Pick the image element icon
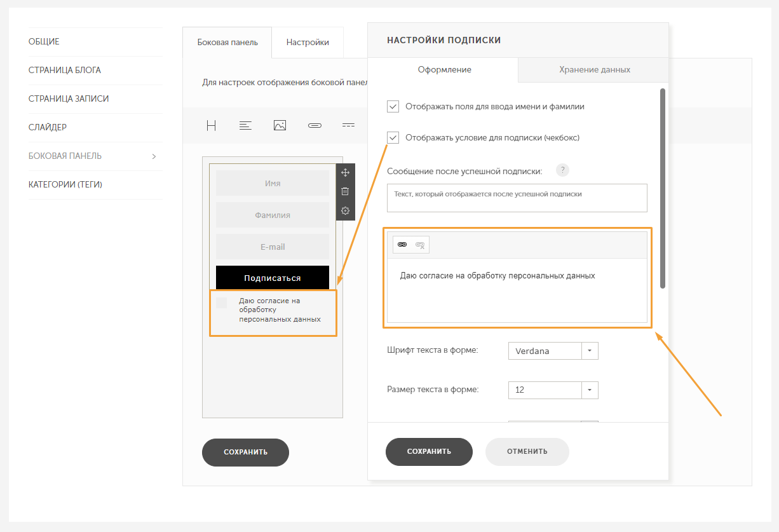Screen dimensions: 779x532 pyautogui.click(x=280, y=125)
